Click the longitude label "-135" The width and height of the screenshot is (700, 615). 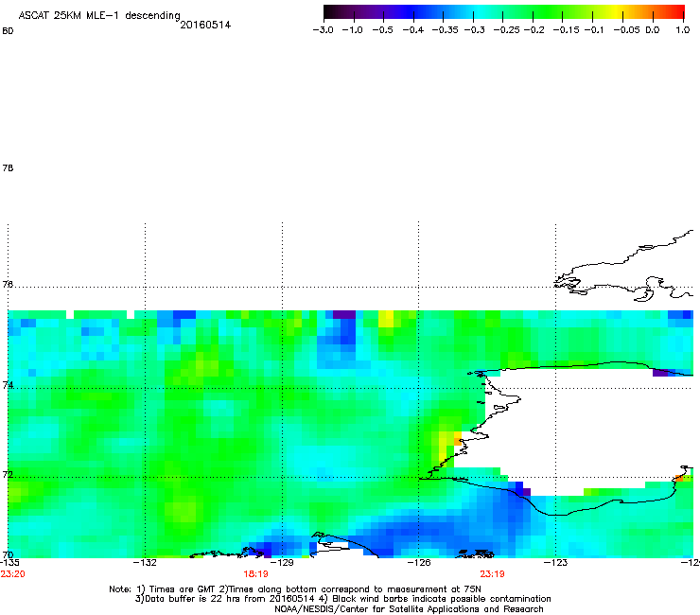9,562
